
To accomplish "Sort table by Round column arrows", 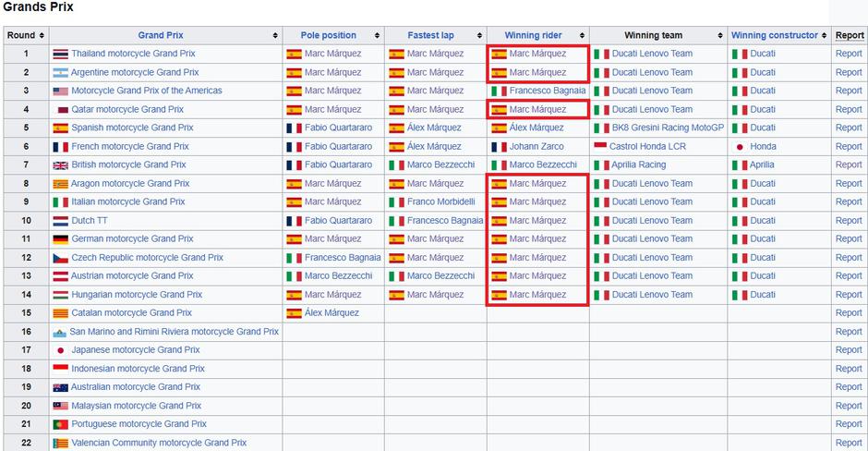I will point(42,35).
